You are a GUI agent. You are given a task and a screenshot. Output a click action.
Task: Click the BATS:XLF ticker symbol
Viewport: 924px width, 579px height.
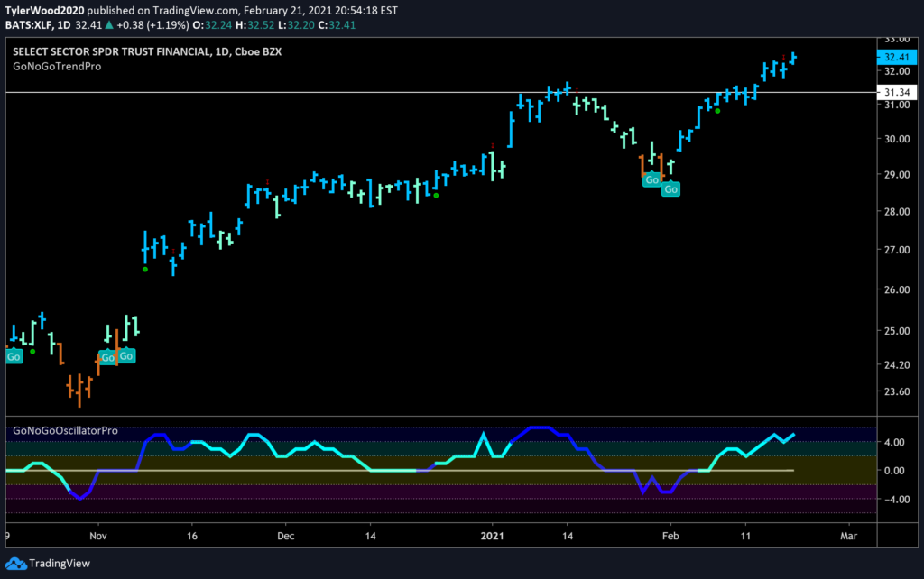(x=29, y=25)
